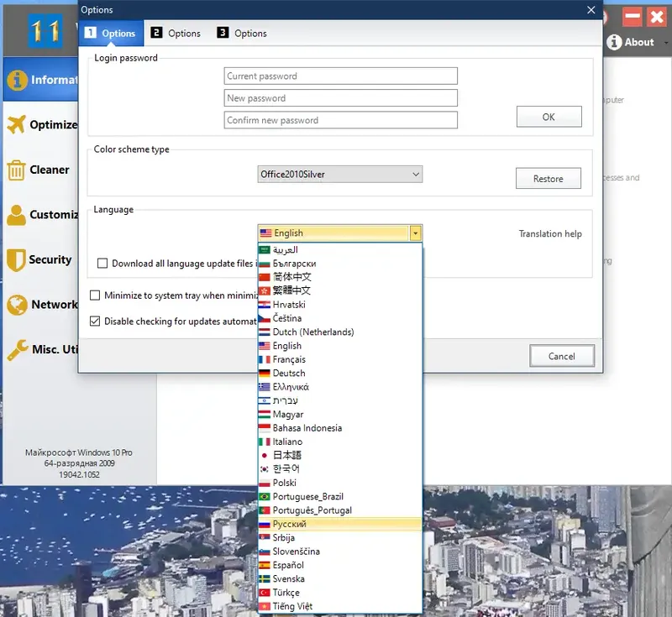Switch to the second Options tab
672x617 pixels.
[x=177, y=33]
